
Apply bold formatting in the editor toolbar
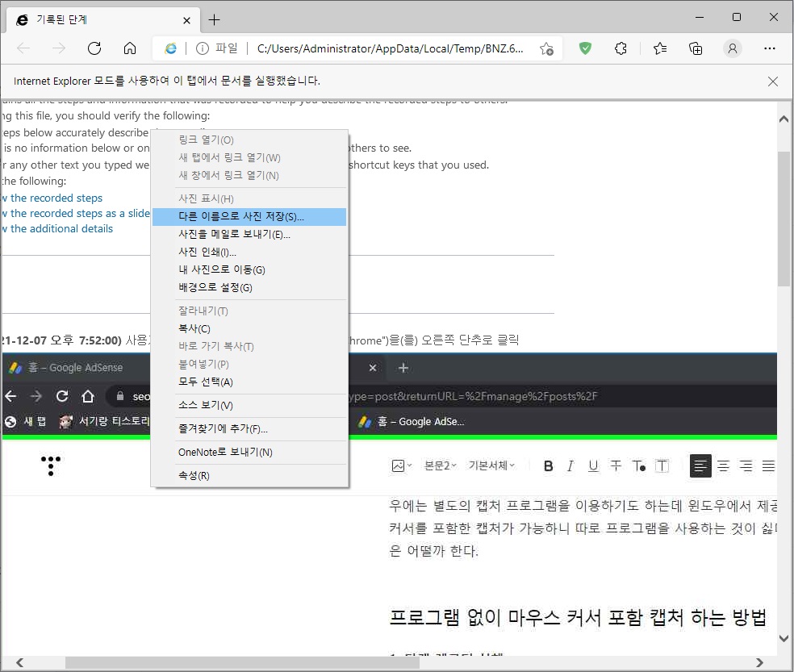click(549, 465)
